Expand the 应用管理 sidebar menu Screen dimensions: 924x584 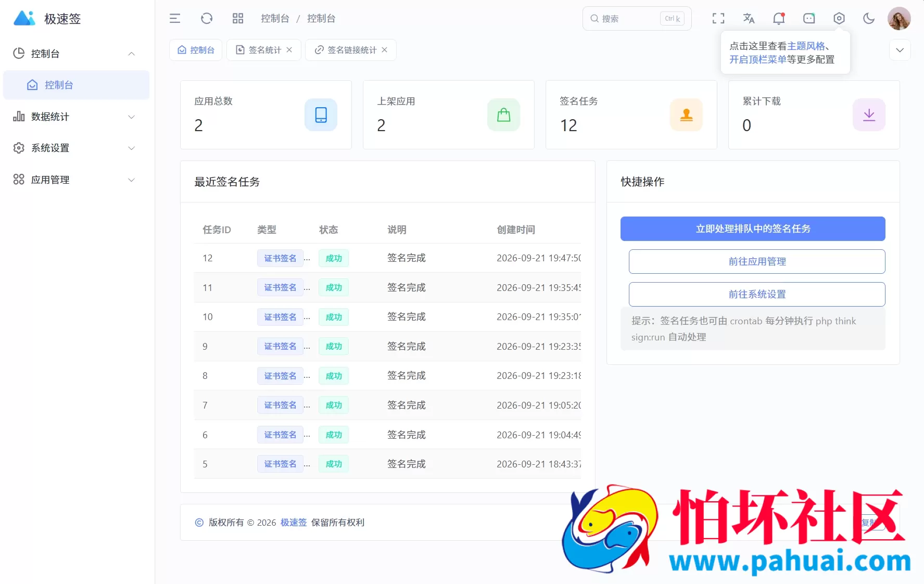point(76,180)
